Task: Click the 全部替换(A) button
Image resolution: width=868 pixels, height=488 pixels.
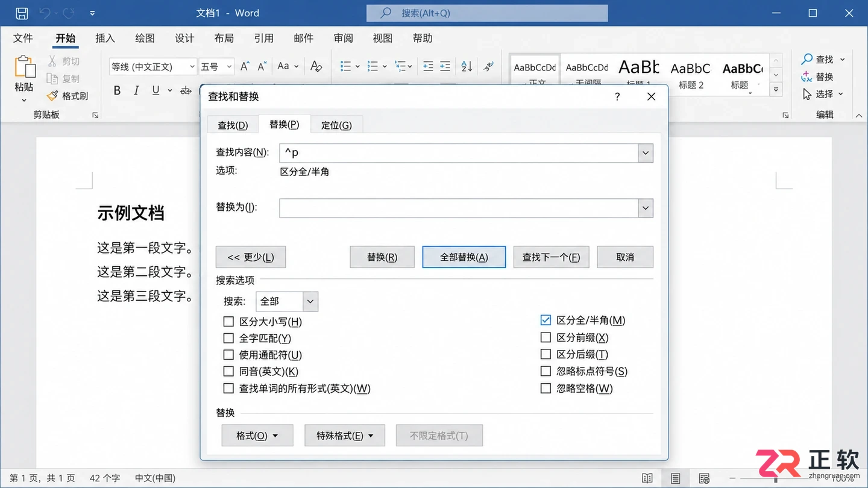Action: tap(464, 257)
